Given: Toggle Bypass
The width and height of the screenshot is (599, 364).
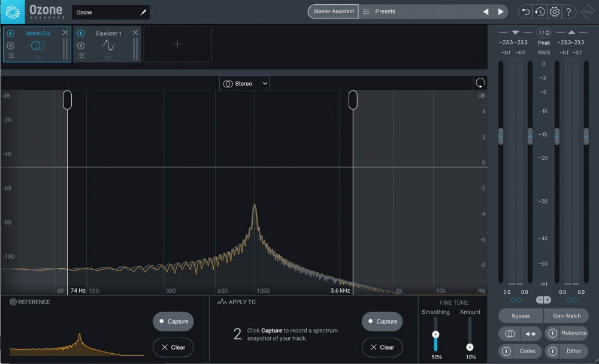Looking at the screenshot, I should [521, 316].
